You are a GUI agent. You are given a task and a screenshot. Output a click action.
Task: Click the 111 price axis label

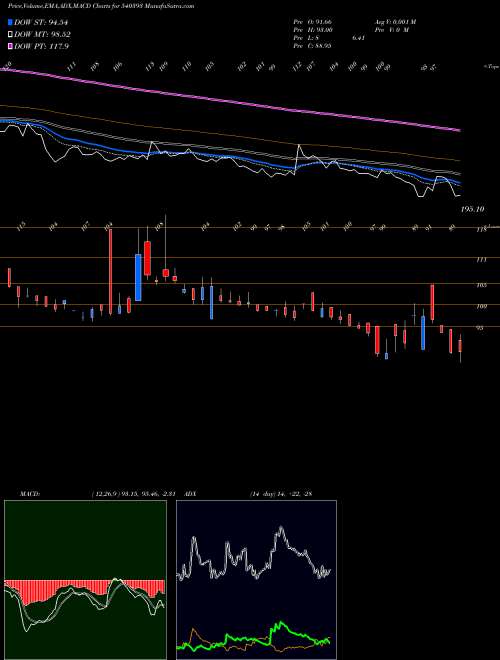(481, 260)
